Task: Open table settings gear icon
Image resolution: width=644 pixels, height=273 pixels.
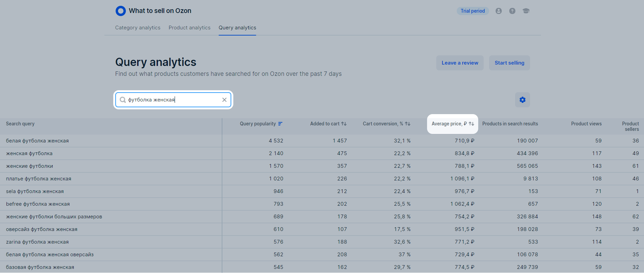Action: 522,100
